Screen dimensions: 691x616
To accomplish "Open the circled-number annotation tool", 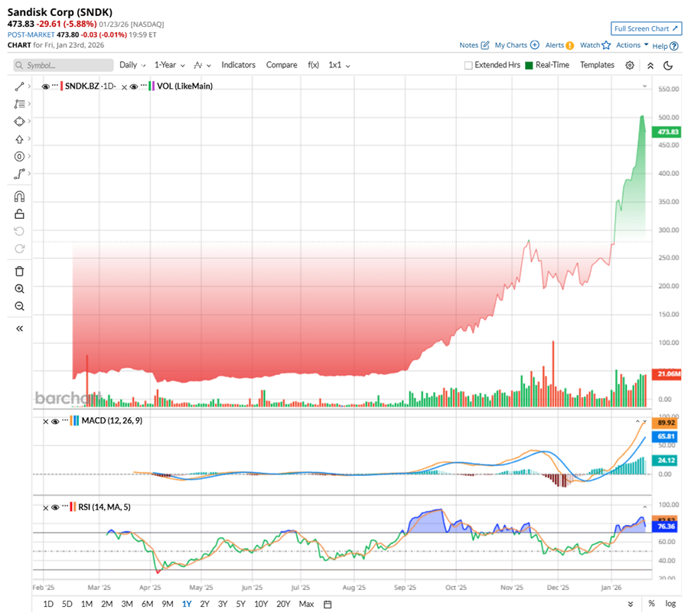I will point(19,156).
